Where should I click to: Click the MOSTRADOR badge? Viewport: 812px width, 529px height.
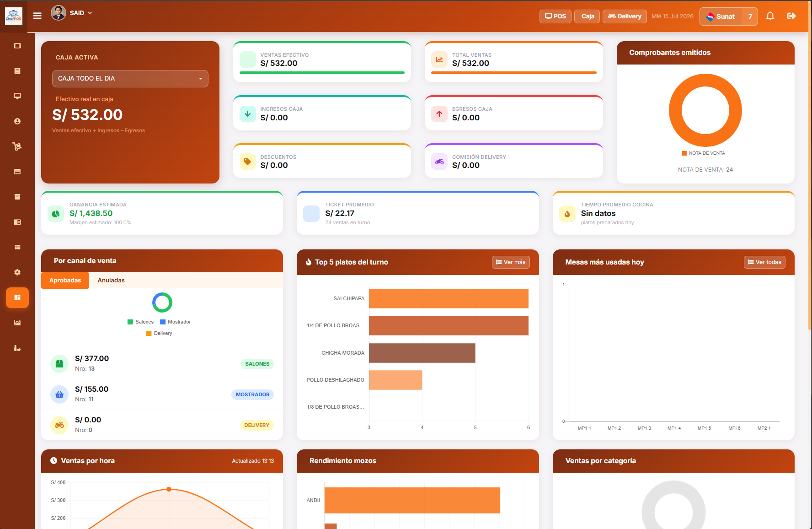coord(252,394)
